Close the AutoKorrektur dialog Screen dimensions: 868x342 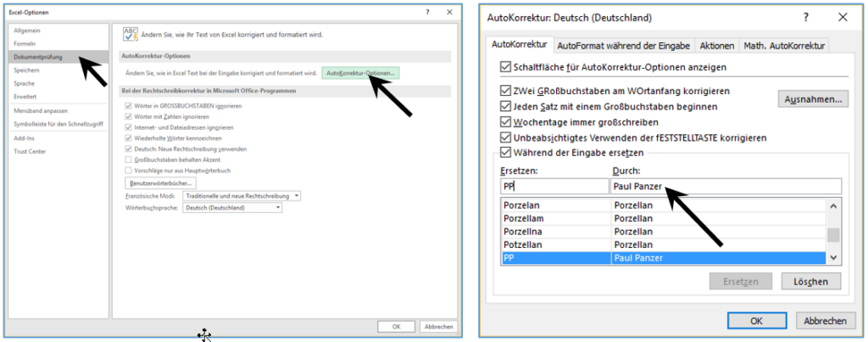843,17
